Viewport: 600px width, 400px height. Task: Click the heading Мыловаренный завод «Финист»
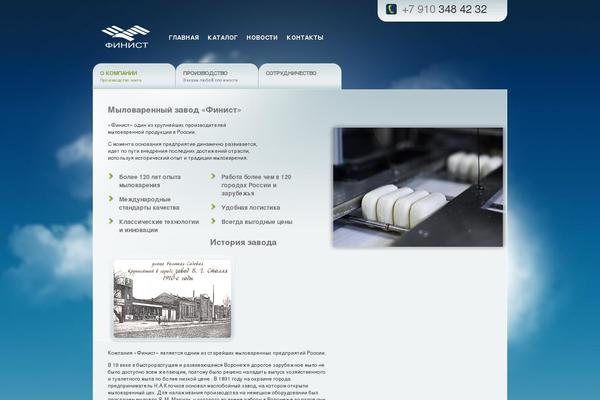coord(174,110)
